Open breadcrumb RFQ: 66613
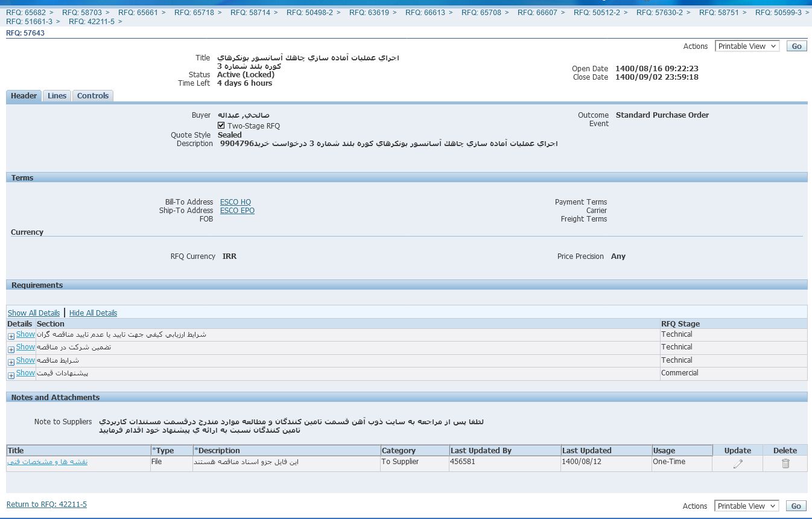 tap(425, 13)
